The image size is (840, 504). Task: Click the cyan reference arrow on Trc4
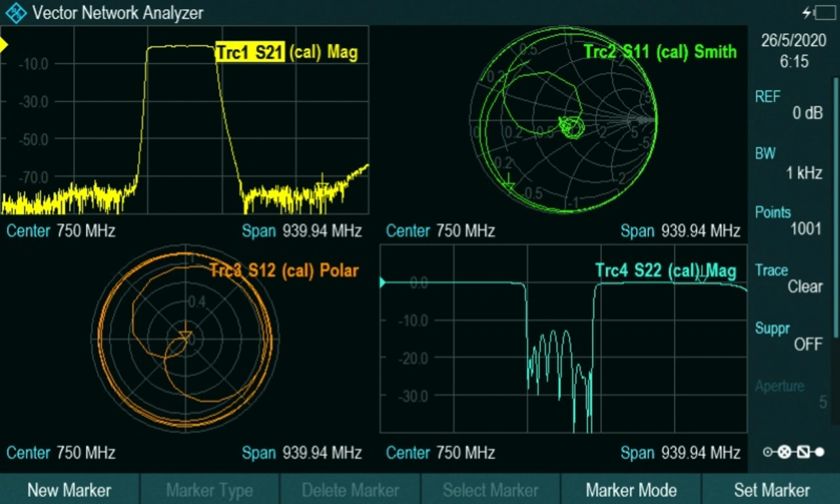[x=383, y=283]
